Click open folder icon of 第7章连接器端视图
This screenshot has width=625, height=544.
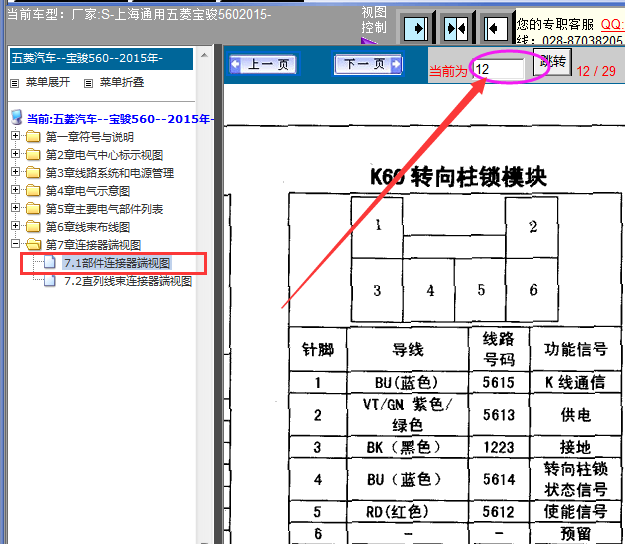33,244
